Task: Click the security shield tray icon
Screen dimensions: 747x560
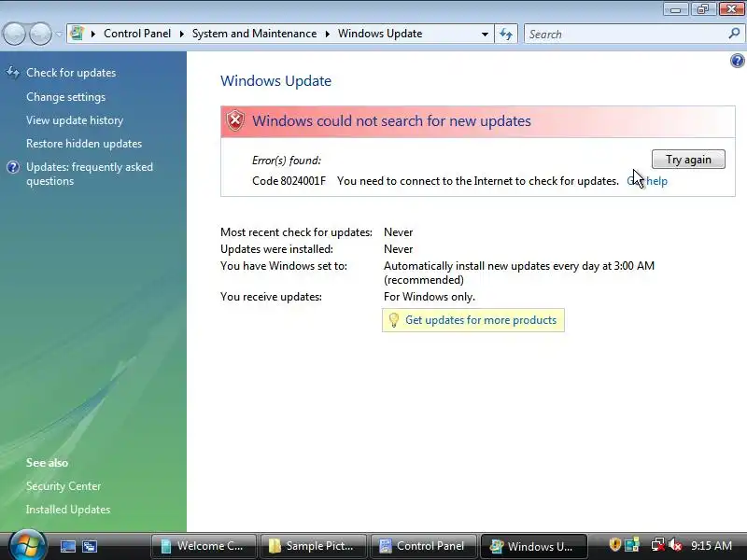Action: pos(615,544)
